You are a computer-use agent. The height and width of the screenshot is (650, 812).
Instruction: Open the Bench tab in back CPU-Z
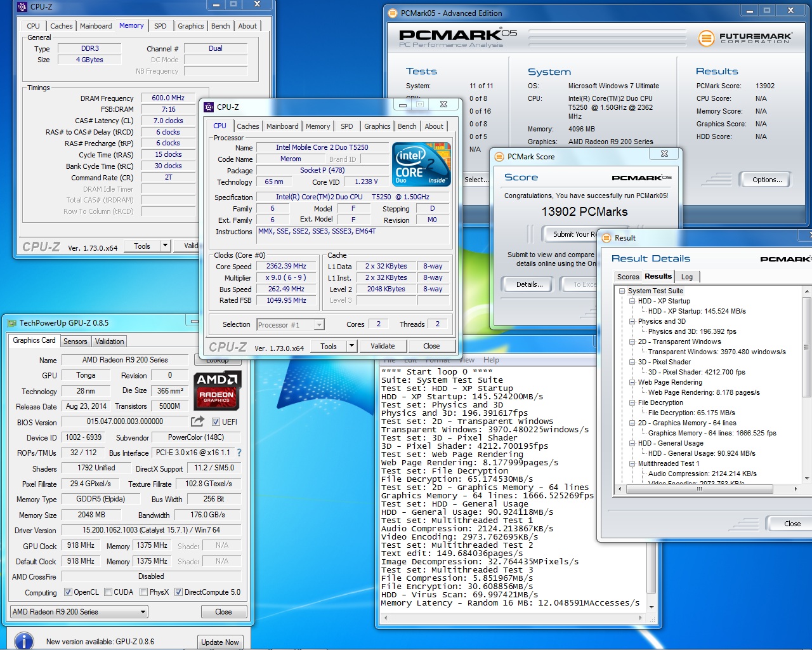click(220, 26)
